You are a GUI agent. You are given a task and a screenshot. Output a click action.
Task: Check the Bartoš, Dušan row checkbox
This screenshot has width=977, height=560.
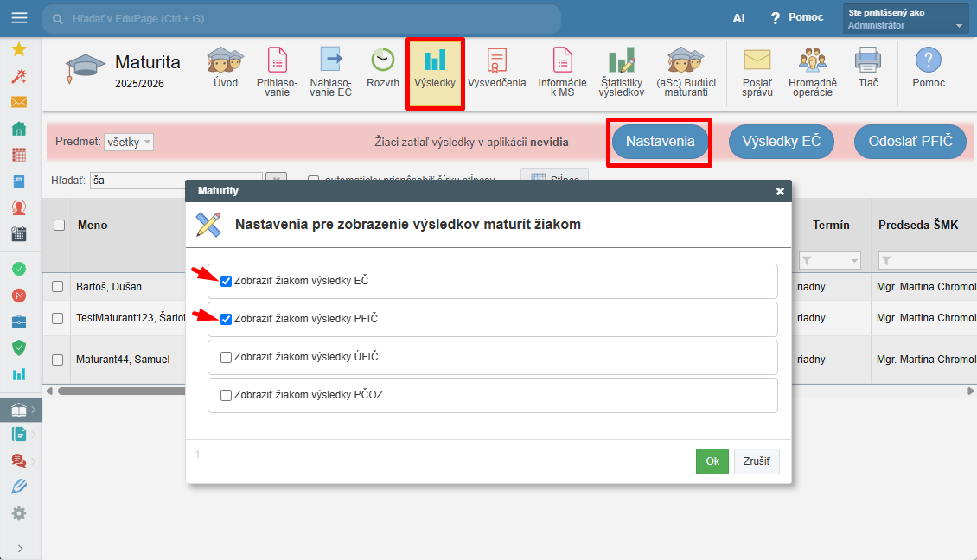click(x=57, y=287)
